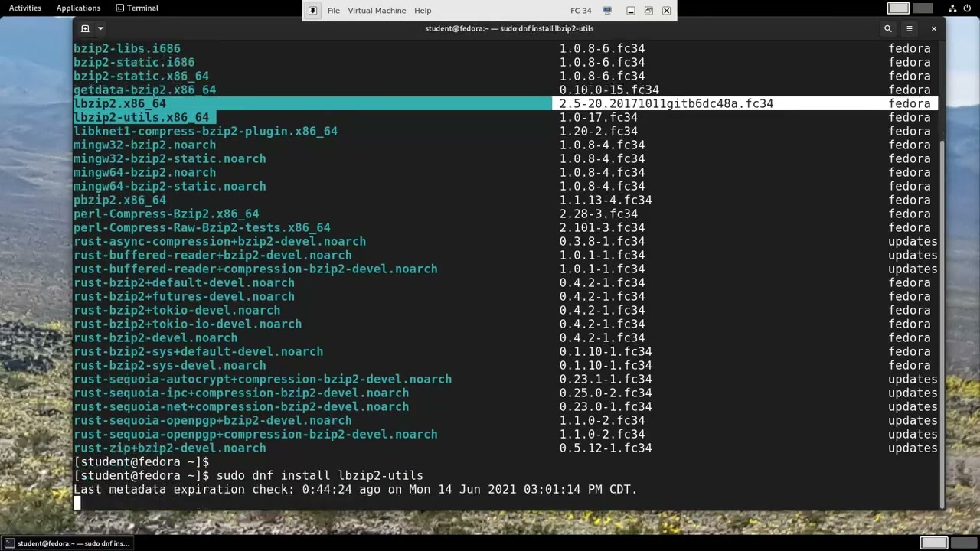Open the Terminal app menu in top bar
Screen dimensions: 980x551
(x=137, y=8)
